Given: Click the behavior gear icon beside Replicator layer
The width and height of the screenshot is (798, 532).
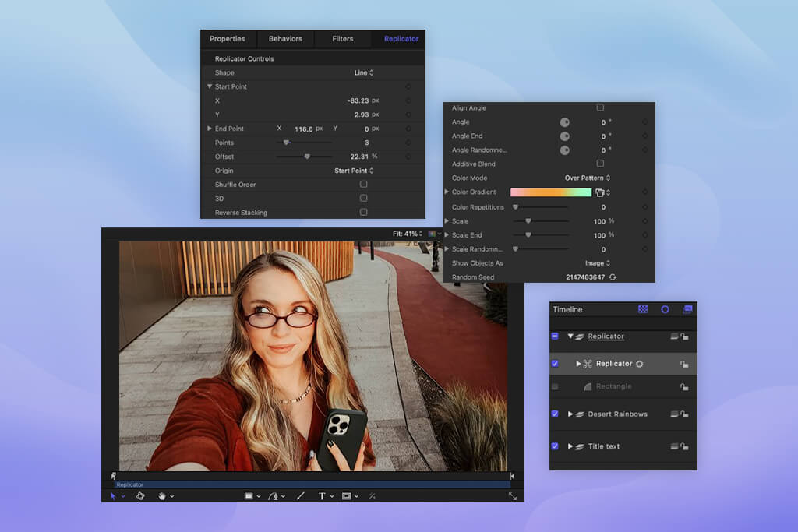Looking at the screenshot, I should click(640, 364).
